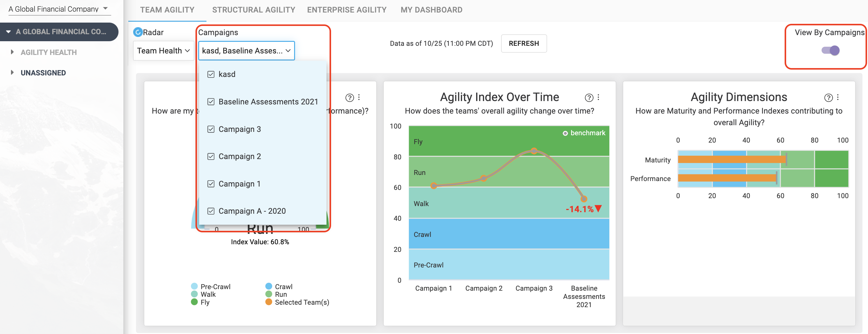Uncheck Baseline Assessments 2021 checkbox
Screen dimensions: 868x334
(211, 102)
